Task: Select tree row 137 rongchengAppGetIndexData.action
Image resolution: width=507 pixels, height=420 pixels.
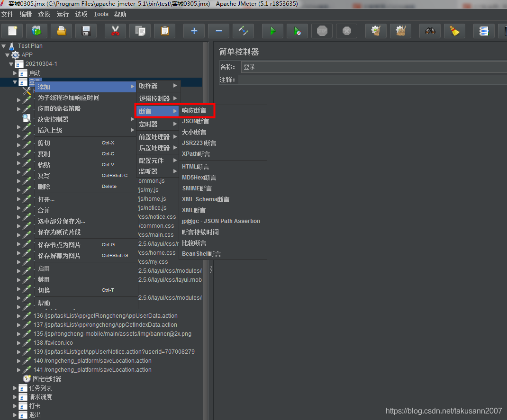Action: [x=105, y=325]
